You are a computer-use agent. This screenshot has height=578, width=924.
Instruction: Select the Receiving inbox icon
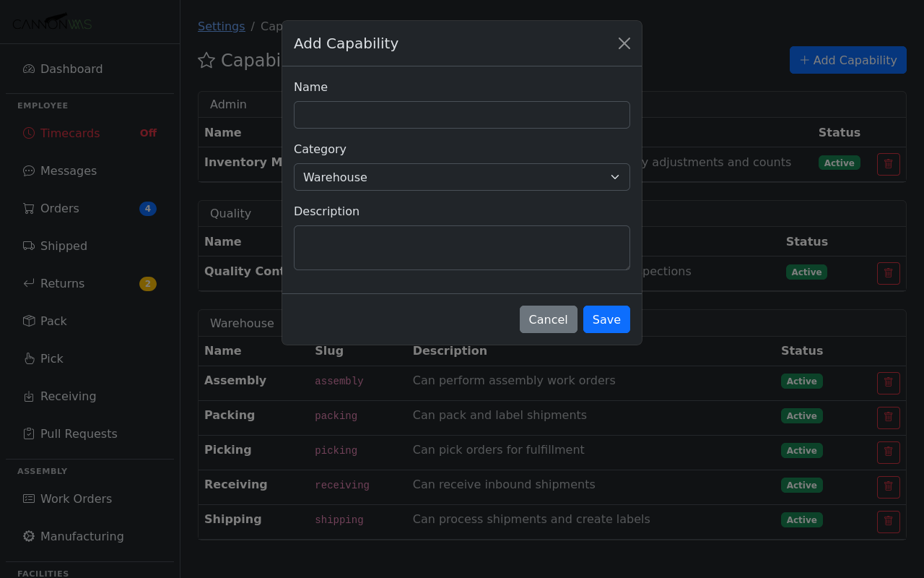point(28,396)
